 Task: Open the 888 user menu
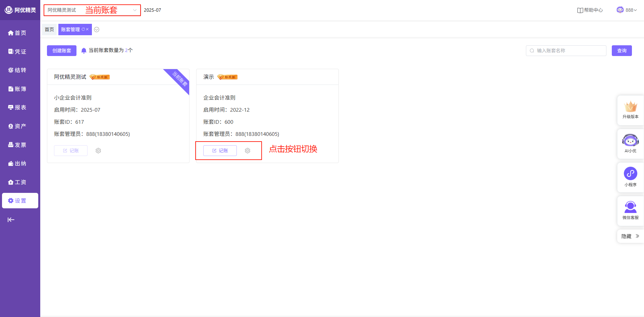[627, 10]
